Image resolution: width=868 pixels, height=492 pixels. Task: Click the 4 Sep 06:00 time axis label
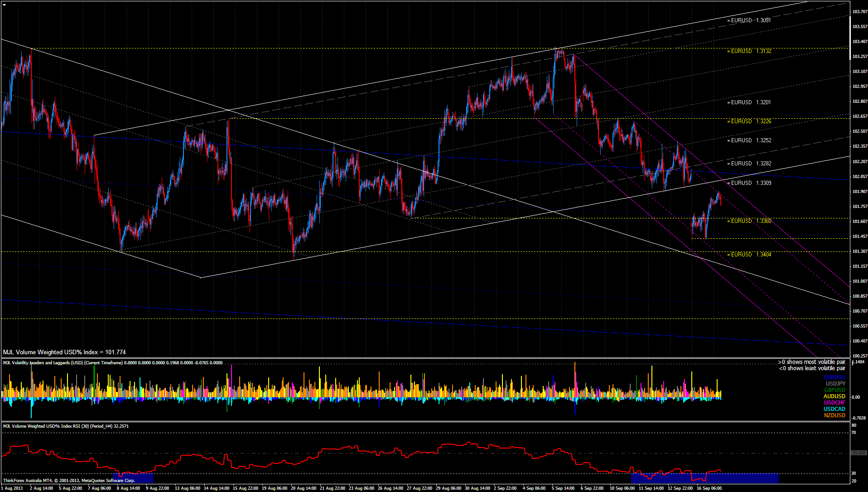tap(534, 488)
